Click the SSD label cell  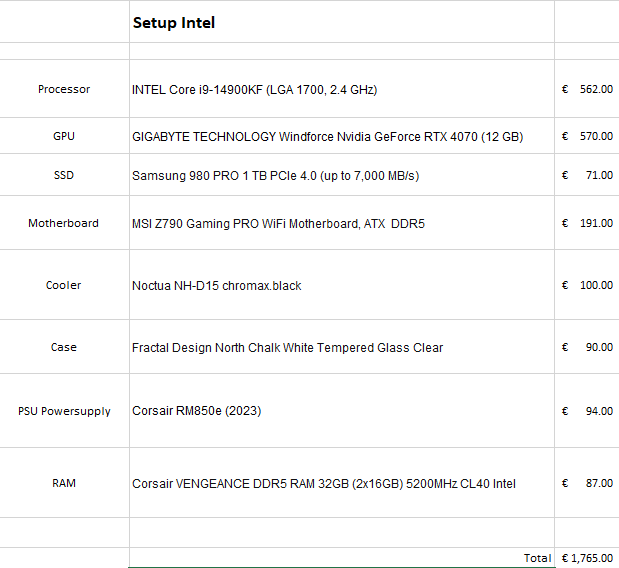pyautogui.click(x=64, y=174)
